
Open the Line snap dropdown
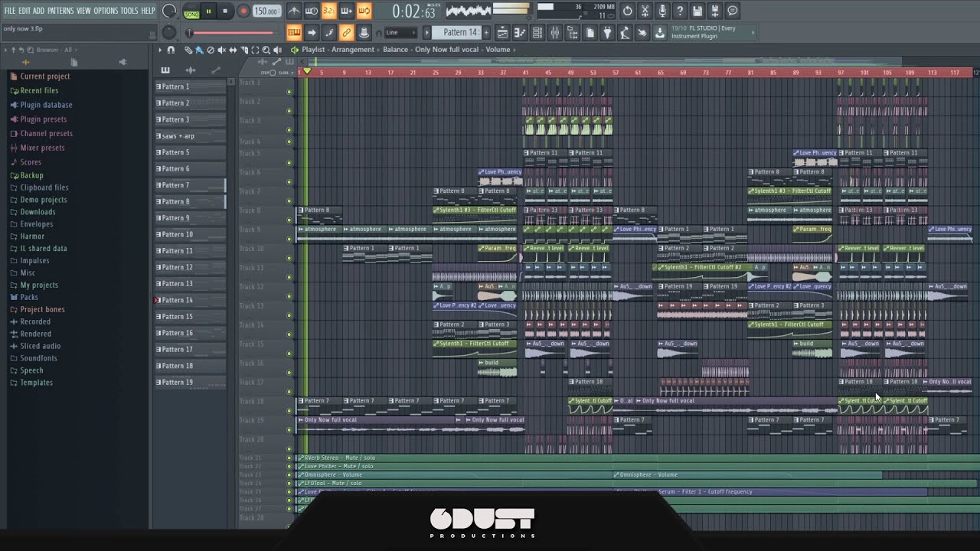pyautogui.click(x=400, y=32)
